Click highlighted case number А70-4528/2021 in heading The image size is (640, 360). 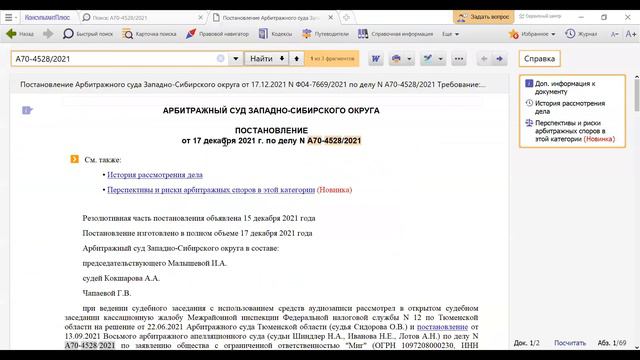tap(334, 140)
